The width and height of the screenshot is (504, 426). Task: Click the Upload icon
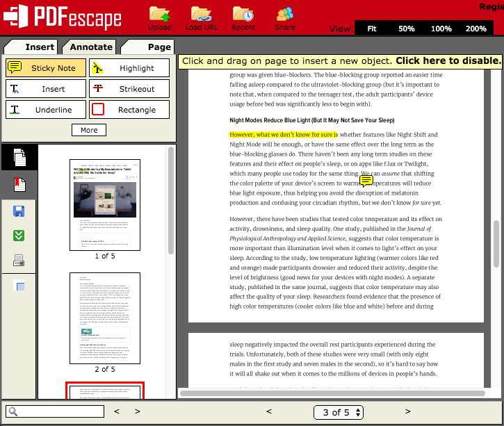160,17
